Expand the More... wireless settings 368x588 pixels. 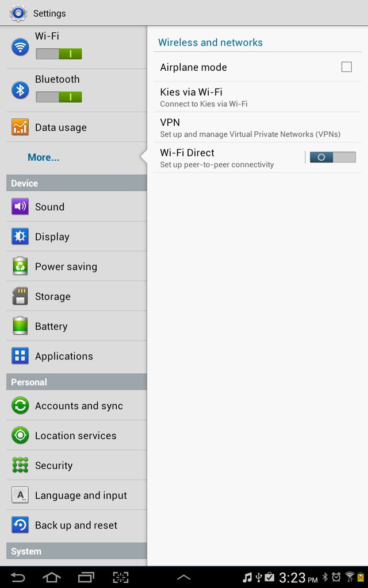coord(43,157)
